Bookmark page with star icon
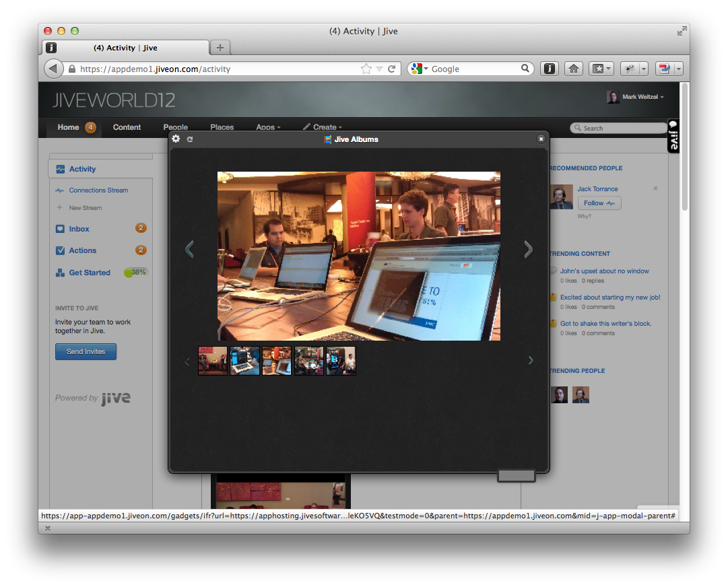 click(366, 69)
